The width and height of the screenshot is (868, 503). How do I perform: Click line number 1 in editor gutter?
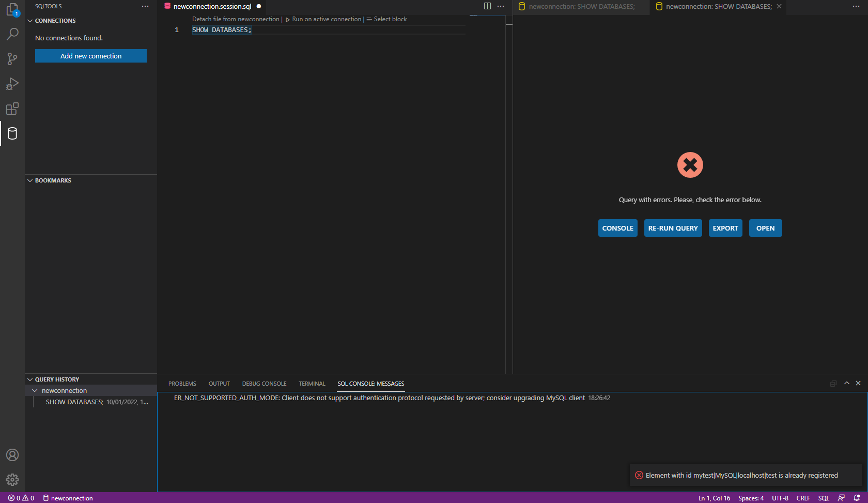point(177,30)
